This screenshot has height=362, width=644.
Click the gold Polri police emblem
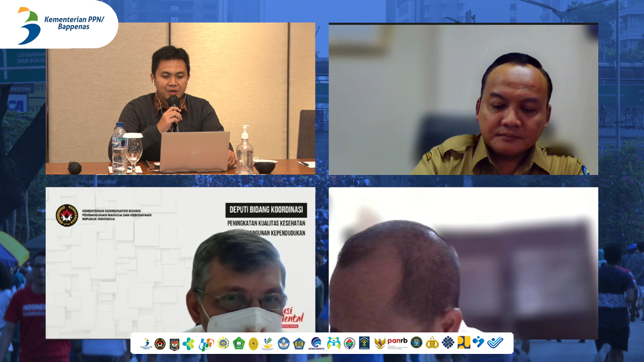click(x=432, y=343)
